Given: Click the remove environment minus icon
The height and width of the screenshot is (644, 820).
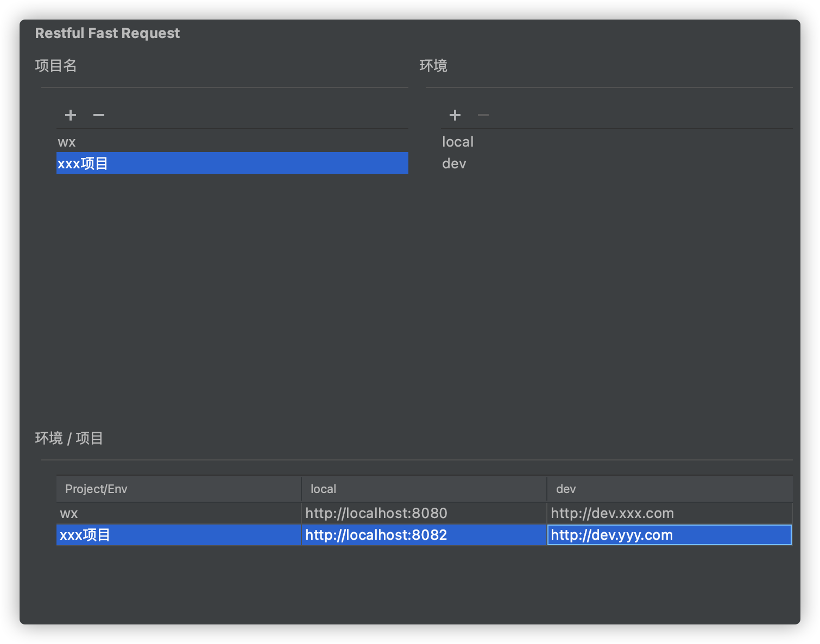Looking at the screenshot, I should [x=483, y=115].
